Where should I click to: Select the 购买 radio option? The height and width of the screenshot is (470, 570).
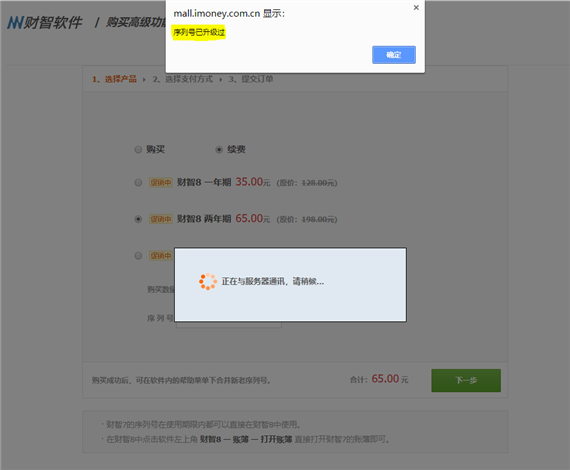pos(138,149)
